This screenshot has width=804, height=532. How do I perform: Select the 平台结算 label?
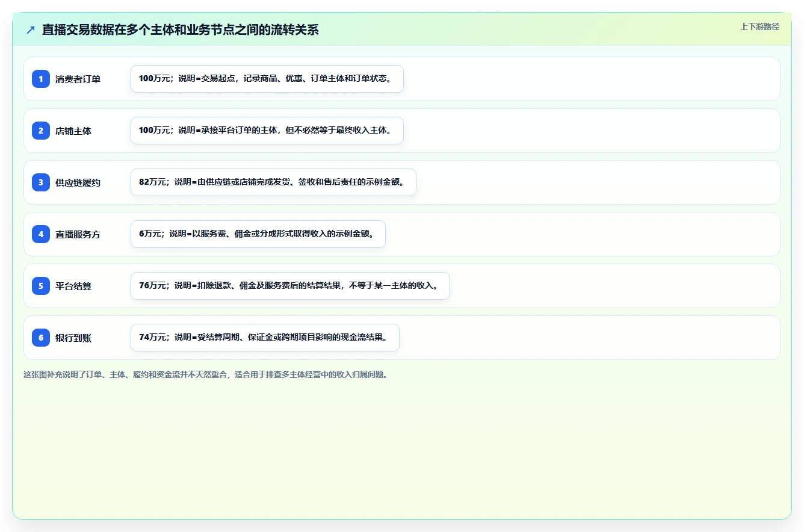point(73,286)
